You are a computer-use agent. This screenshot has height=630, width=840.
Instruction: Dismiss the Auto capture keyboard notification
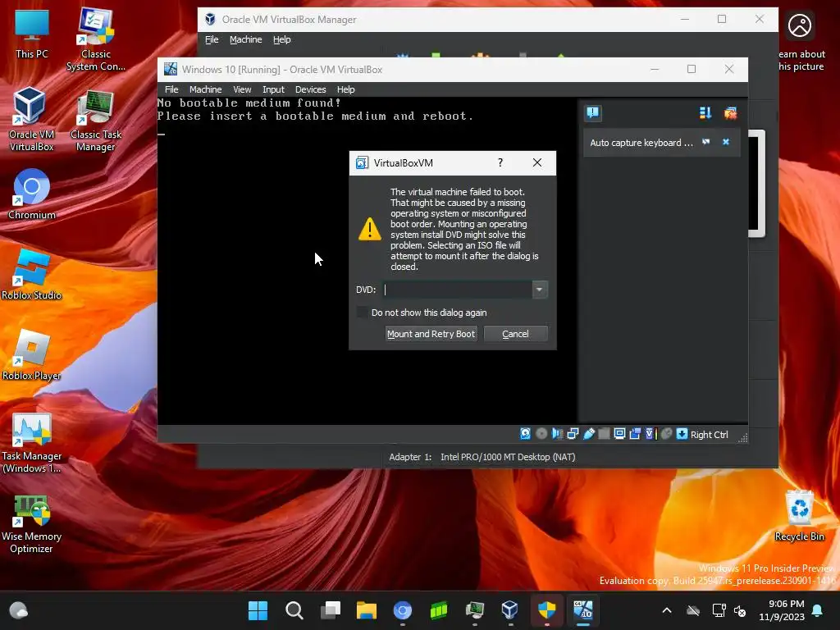pos(725,142)
